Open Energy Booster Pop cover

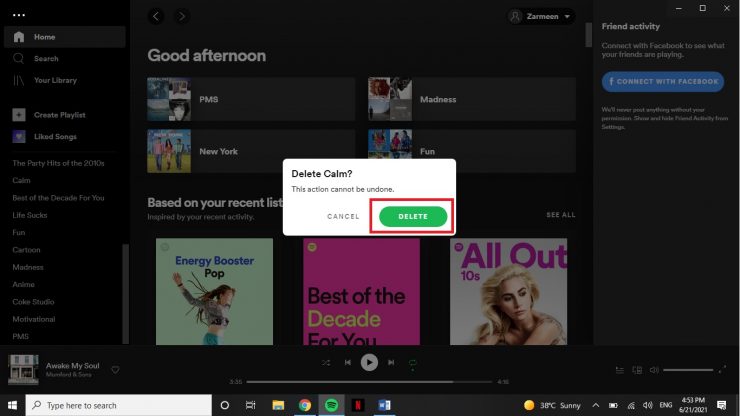coord(214,291)
